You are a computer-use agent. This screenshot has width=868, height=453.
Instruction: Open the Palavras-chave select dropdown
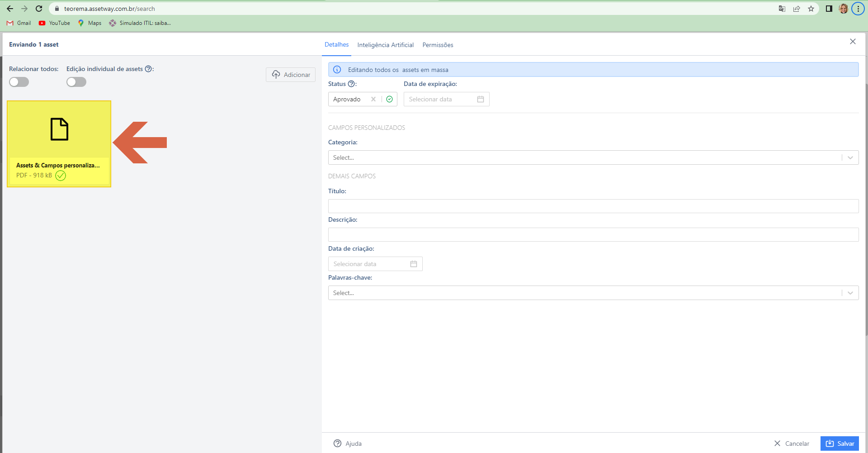click(x=593, y=293)
